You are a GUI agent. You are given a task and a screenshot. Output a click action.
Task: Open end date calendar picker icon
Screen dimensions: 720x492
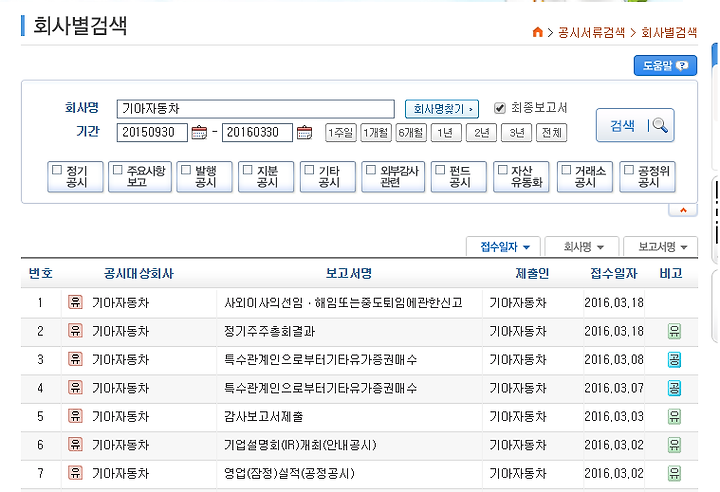(304, 133)
